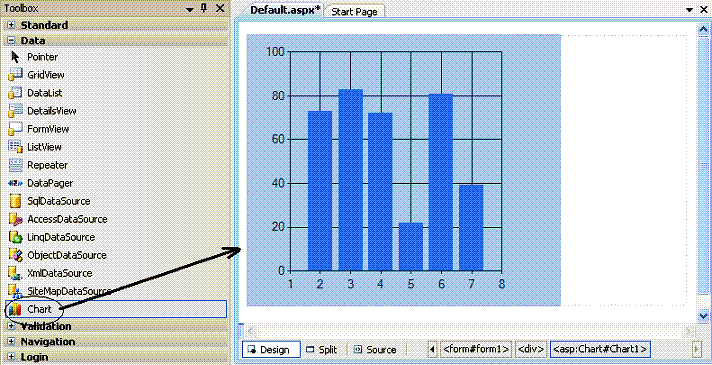Image resolution: width=712 pixels, height=365 pixels.
Task: Click the vertical scrollbar up arrow
Action: pyautogui.click(x=703, y=30)
